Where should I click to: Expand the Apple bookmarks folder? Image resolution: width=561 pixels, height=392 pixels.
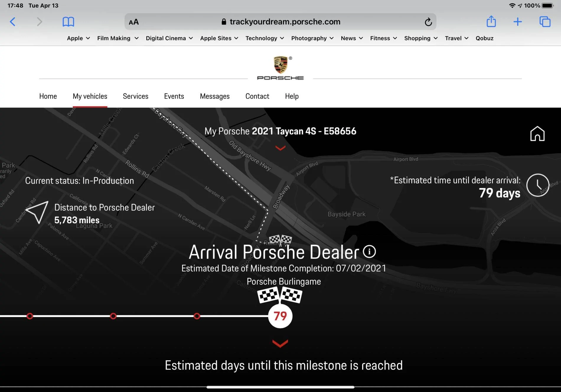tap(78, 38)
